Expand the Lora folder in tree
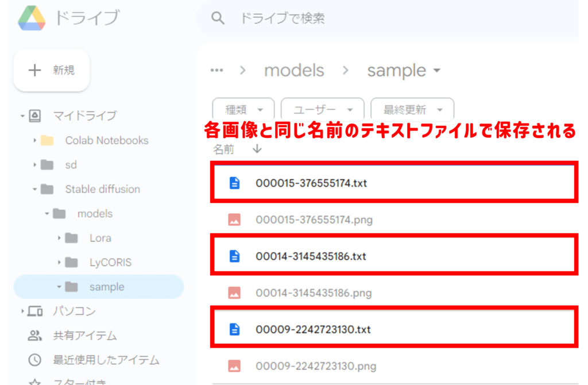Image resolution: width=588 pixels, height=385 pixels. 59,238
